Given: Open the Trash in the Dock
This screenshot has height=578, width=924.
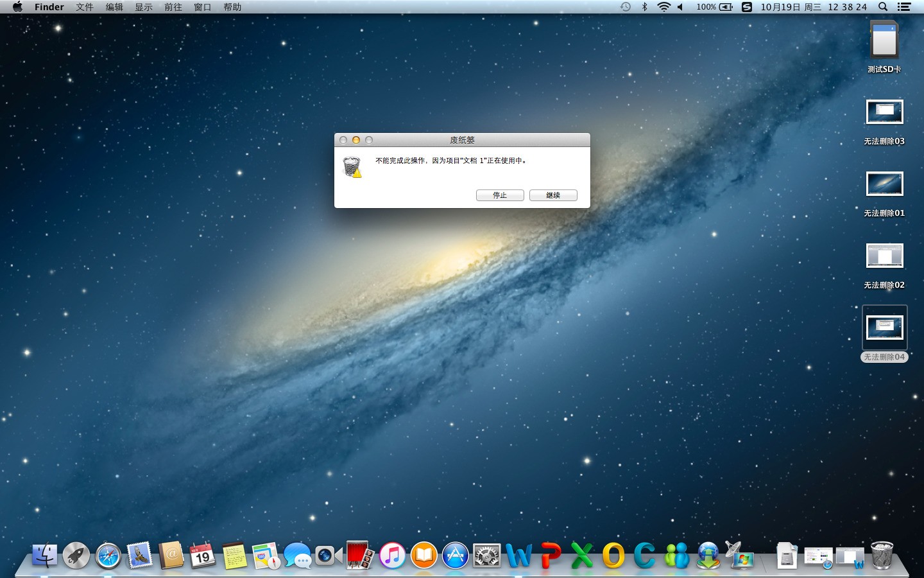Looking at the screenshot, I should click(882, 556).
